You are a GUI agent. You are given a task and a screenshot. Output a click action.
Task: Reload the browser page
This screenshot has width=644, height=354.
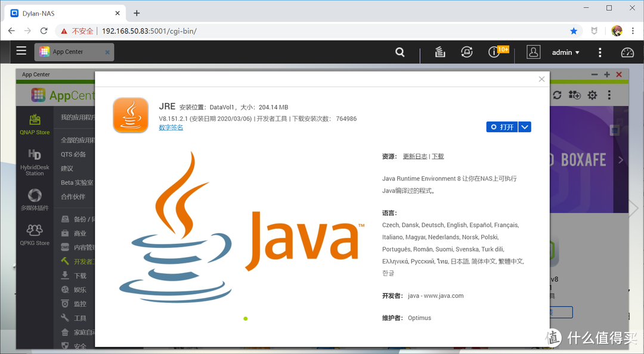44,31
